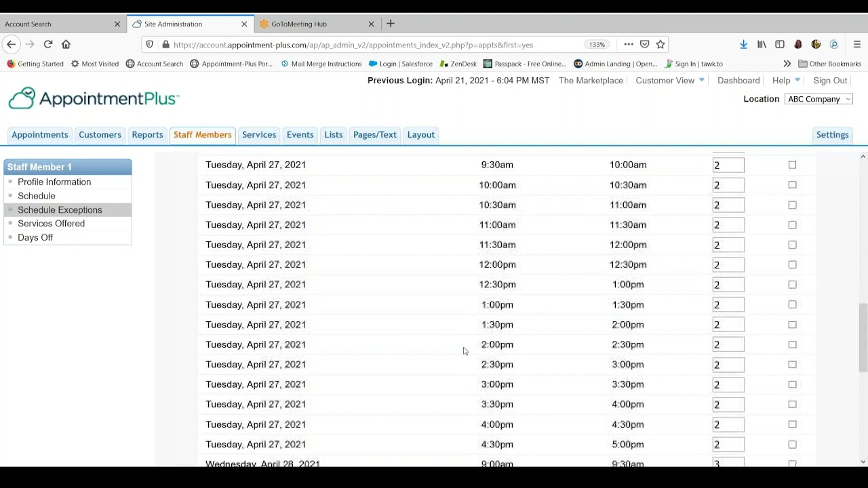Open Passpack Free Online bookmark
This screenshot has height=488, width=868.
pos(525,64)
